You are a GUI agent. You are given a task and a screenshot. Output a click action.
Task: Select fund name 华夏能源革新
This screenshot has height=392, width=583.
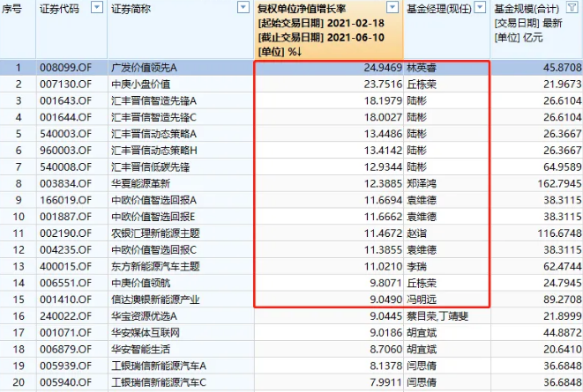[x=141, y=184]
